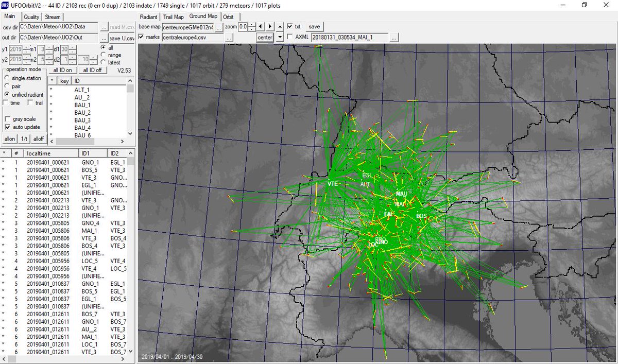Click the 1/t button
This screenshot has width=618, height=364.
24,139
